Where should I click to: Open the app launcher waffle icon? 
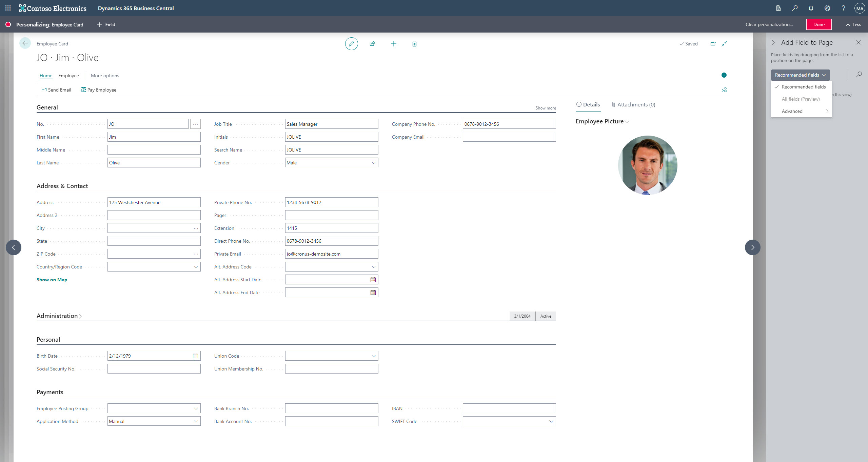click(x=8, y=8)
